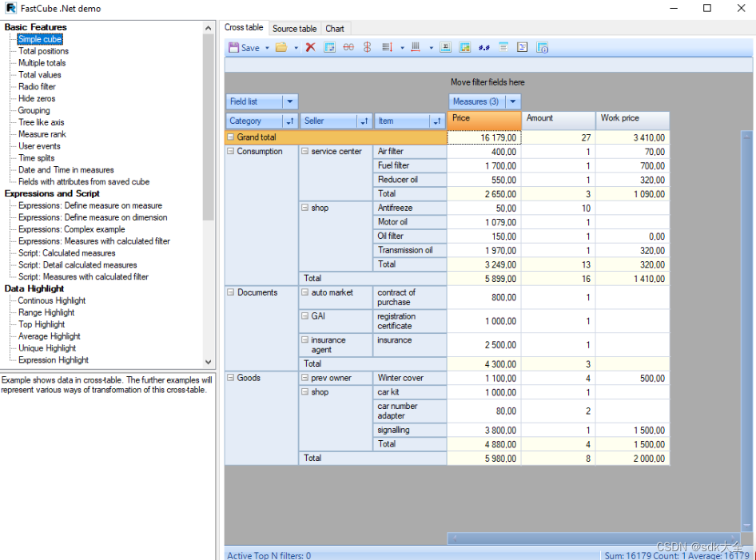Clear the cube with the red X icon
The image size is (756, 560).
(x=311, y=47)
